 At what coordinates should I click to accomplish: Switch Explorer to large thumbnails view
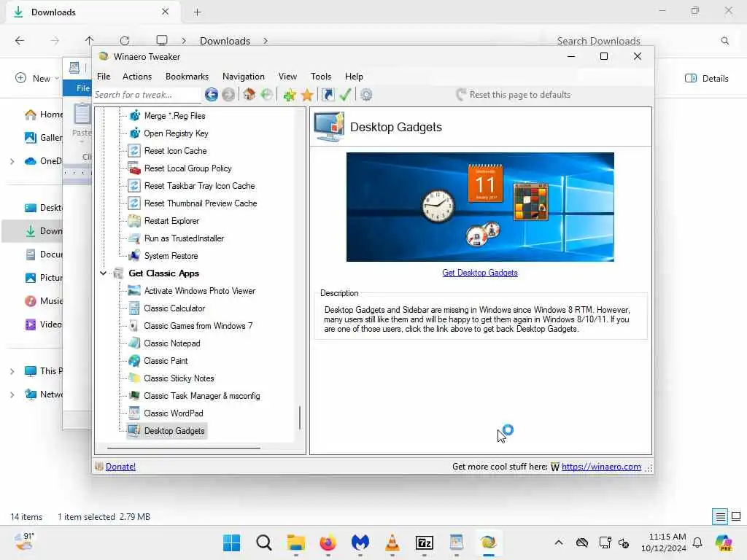736,517
